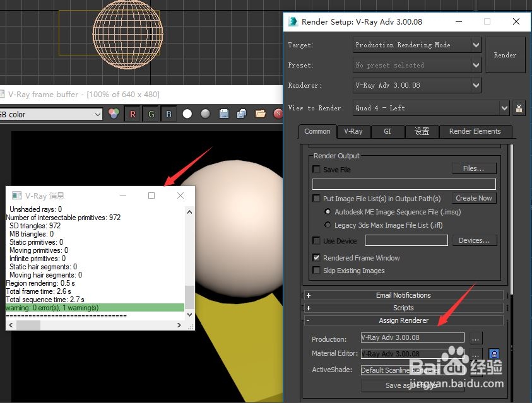The image size is (532, 403).
Task: Collapse the Assign Renderer rollout
Action: click(x=403, y=320)
